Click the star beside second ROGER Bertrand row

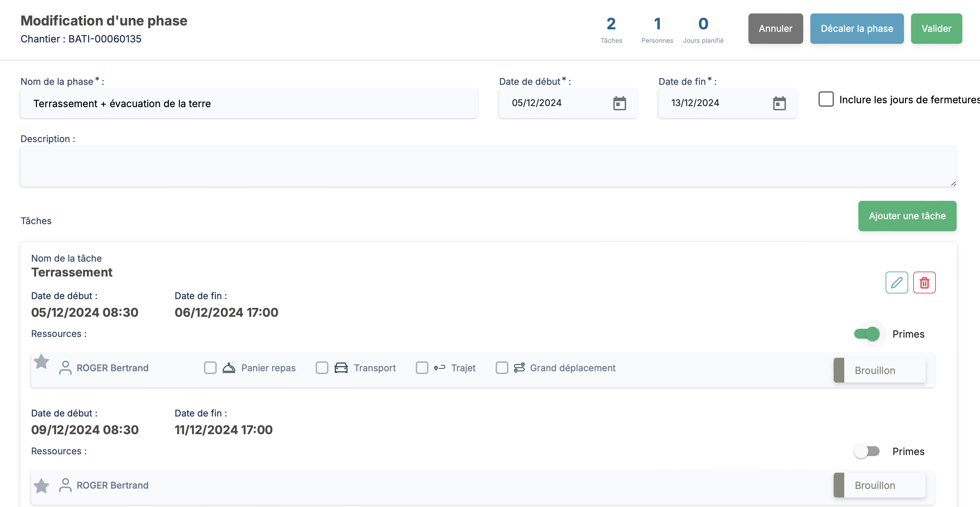pos(41,486)
